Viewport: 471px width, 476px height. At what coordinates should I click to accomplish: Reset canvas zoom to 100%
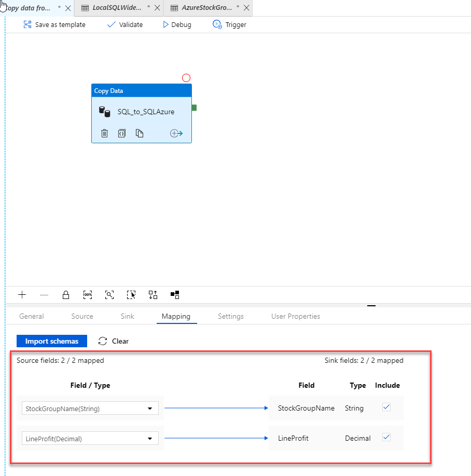coord(88,295)
